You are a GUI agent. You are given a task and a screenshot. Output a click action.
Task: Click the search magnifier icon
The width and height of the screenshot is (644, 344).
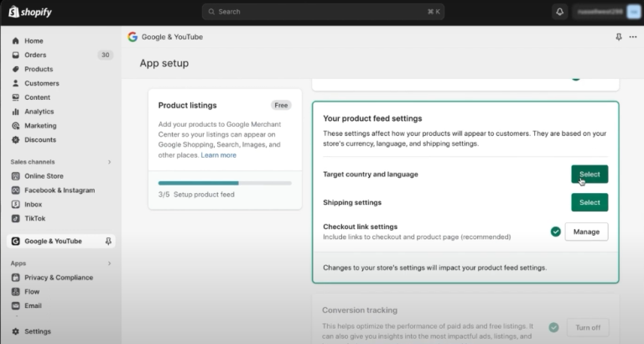(x=211, y=12)
